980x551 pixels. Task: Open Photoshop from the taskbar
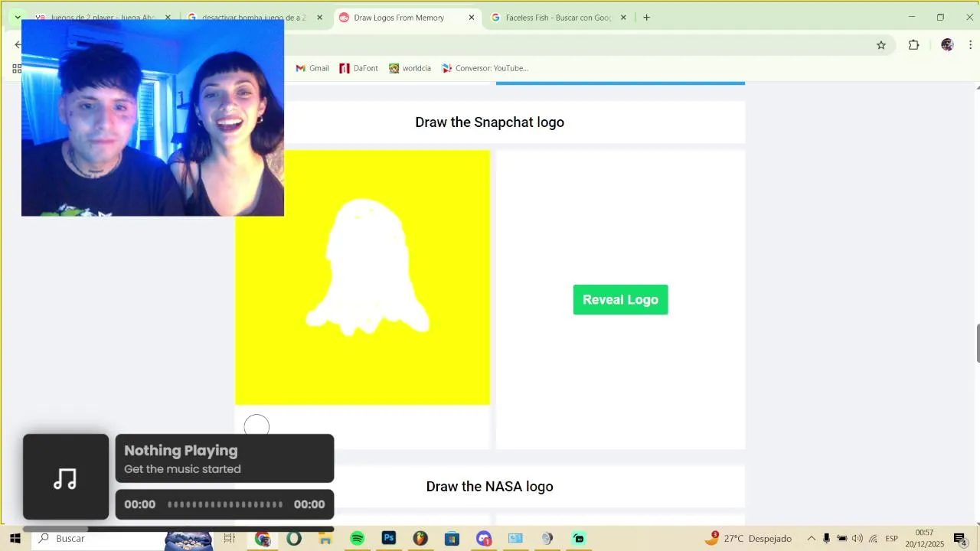pyautogui.click(x=388, y=539)
